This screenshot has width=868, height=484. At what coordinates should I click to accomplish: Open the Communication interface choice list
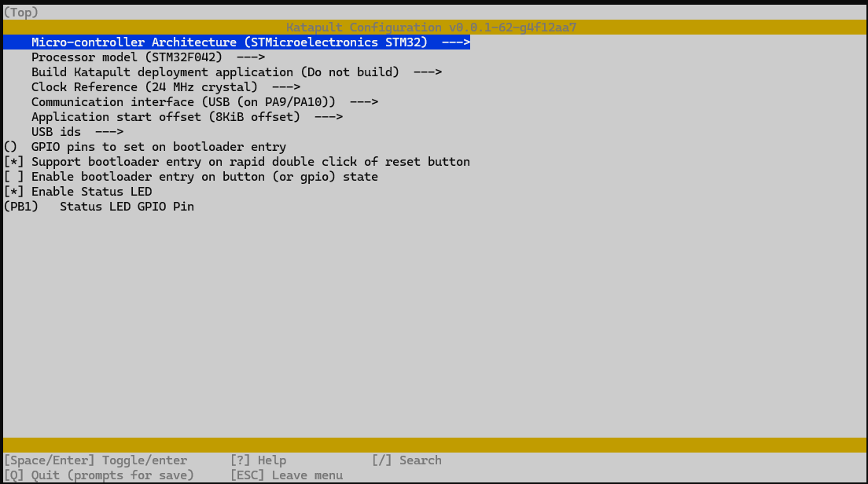click(x=204, y=102)
